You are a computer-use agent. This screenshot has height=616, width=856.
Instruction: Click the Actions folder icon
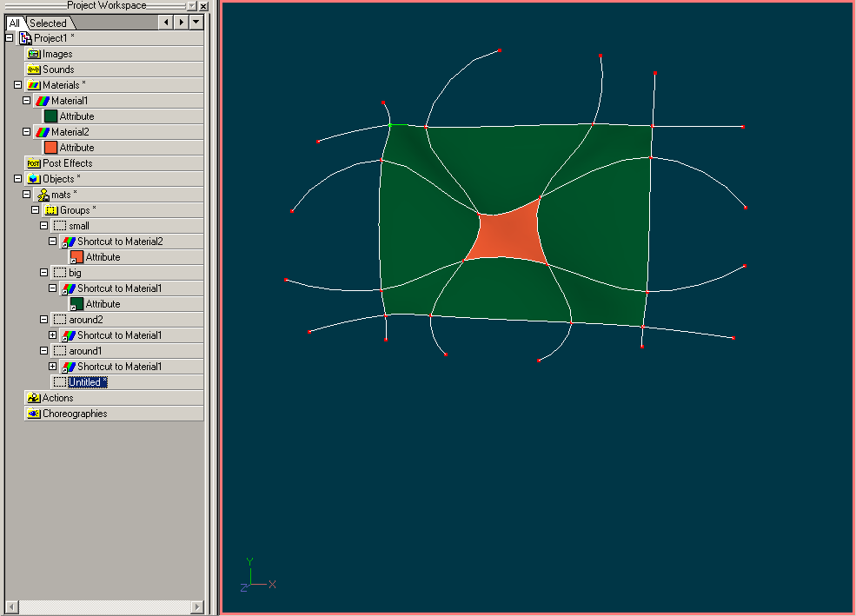pos(34,398)
